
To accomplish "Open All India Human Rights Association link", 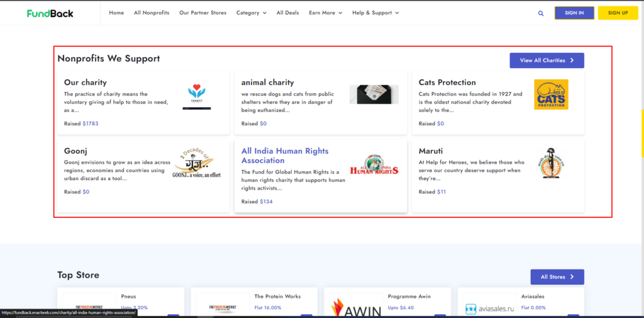I will pyautogui.click(x=285, y=156).
